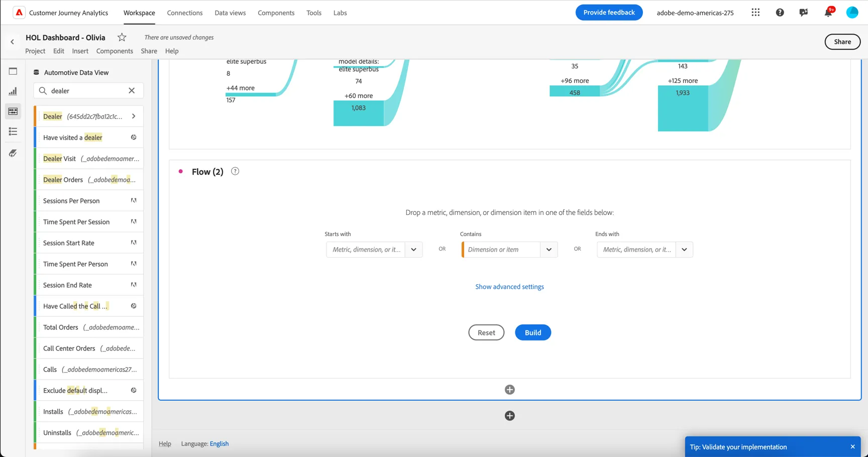Open the help question mark icon
Image resolution: width=868 pixels, height=457 pixels.
780,13
